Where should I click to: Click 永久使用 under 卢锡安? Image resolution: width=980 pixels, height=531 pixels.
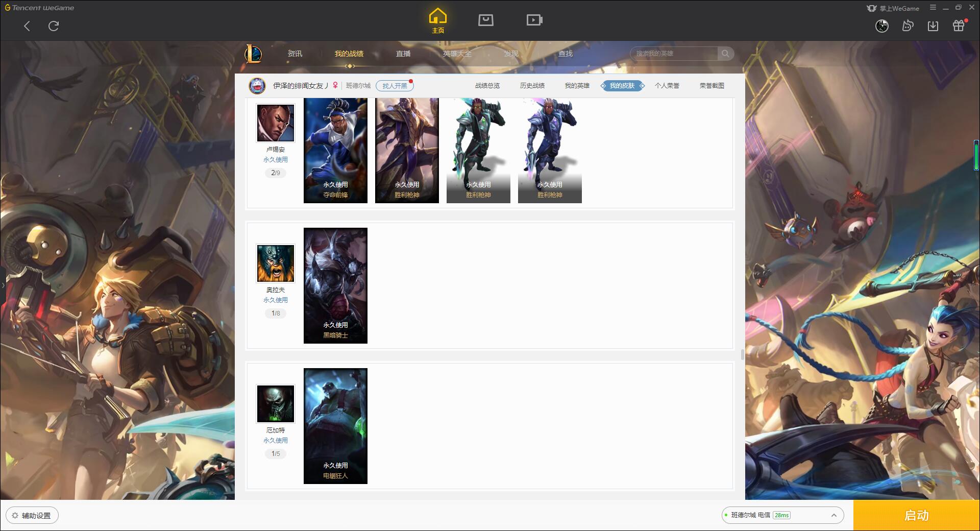click(x=276, y=160)
